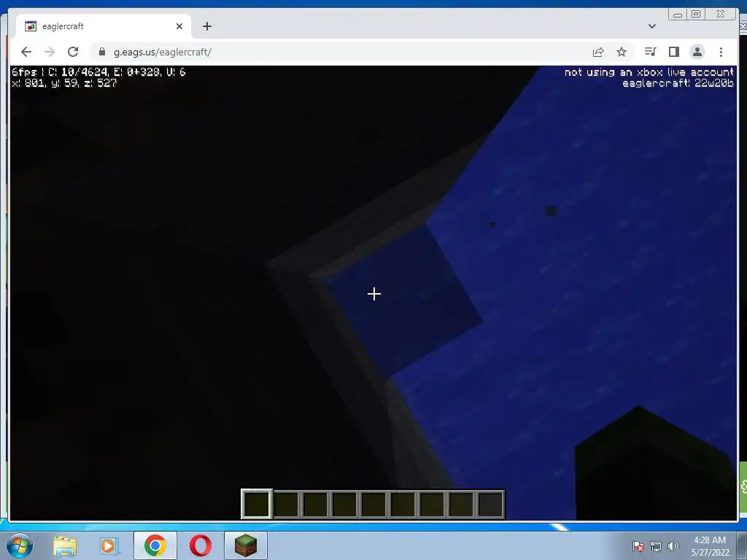Open the Windows Start menu
This screenshot has width=747, height=560.
click(20, 545)
